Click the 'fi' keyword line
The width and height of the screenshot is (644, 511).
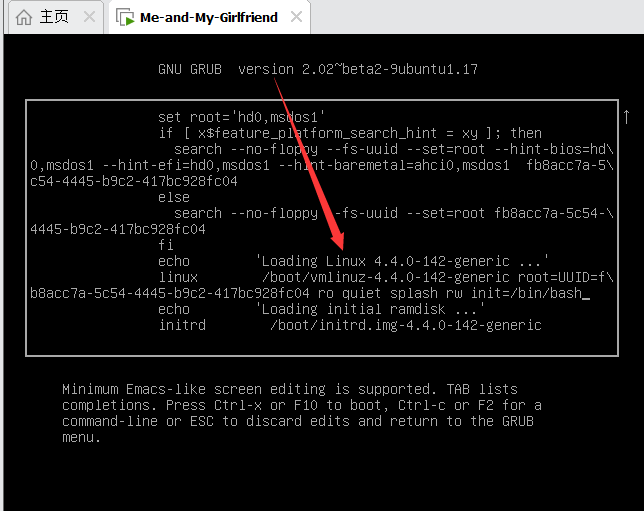click(166, 245)
